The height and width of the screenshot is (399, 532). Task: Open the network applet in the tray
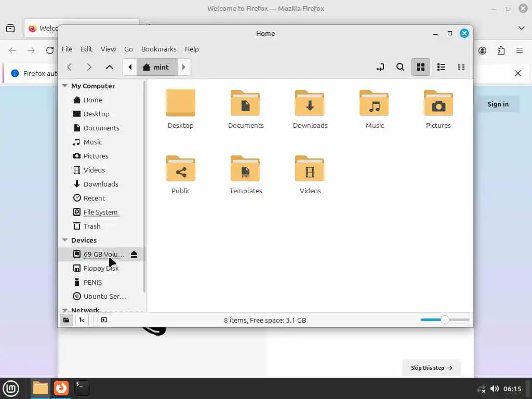coord(482,389)
